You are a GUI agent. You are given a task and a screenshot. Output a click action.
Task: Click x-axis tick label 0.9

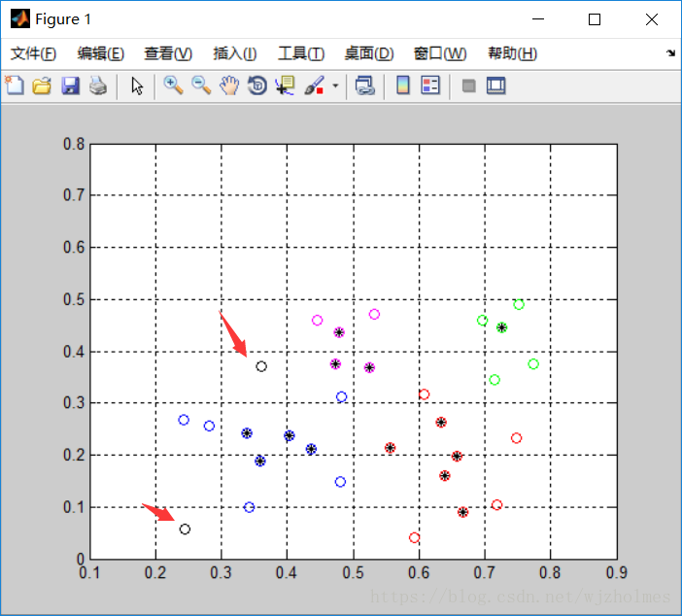tap(616, 572)
